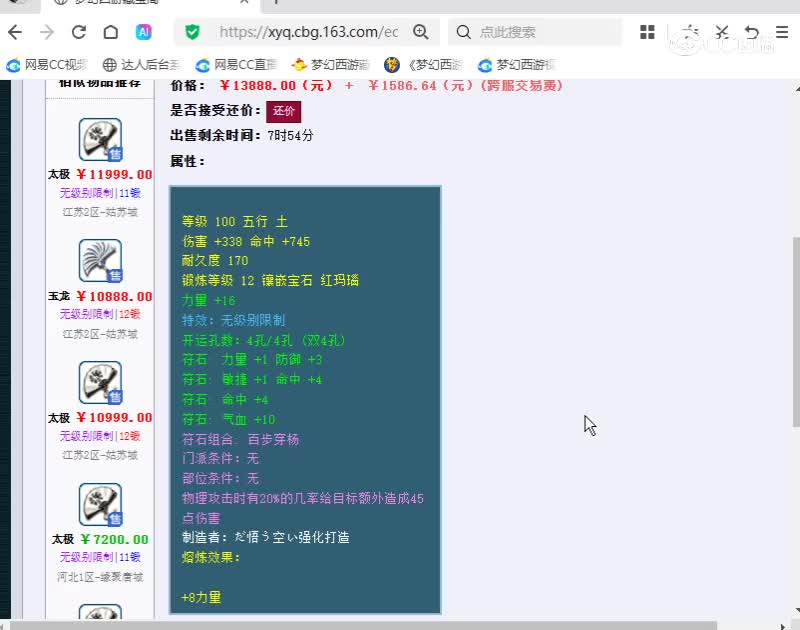Viewport: 800px width, 630px height.
Task: Click the 熔炼效果： label
Action: click(x=211, y=557)
